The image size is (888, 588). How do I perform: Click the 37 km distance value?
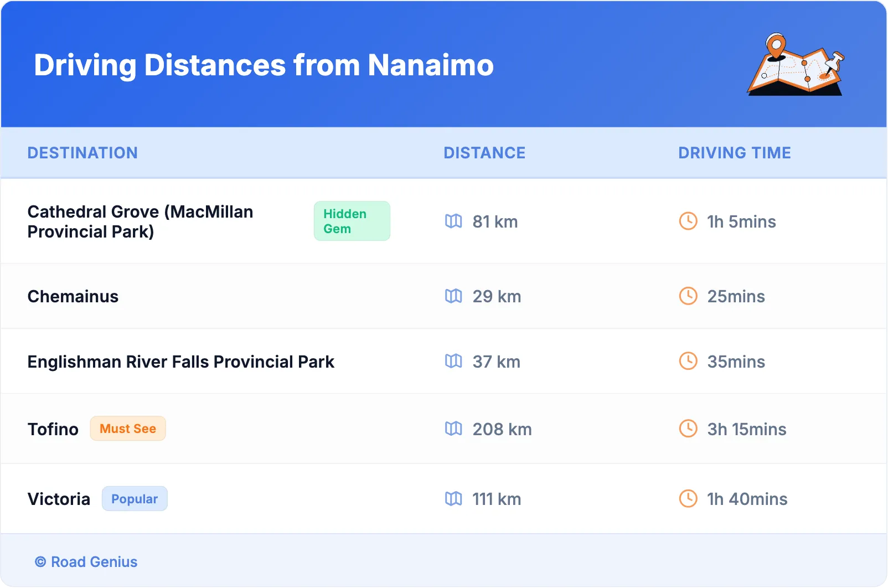tap(496, 362)
